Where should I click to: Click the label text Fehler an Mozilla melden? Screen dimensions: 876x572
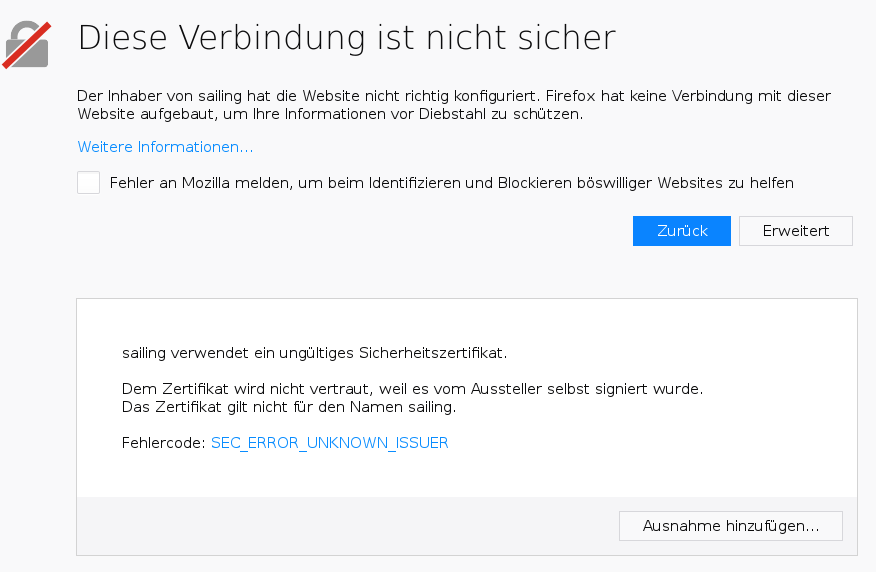tap(451, 183)
